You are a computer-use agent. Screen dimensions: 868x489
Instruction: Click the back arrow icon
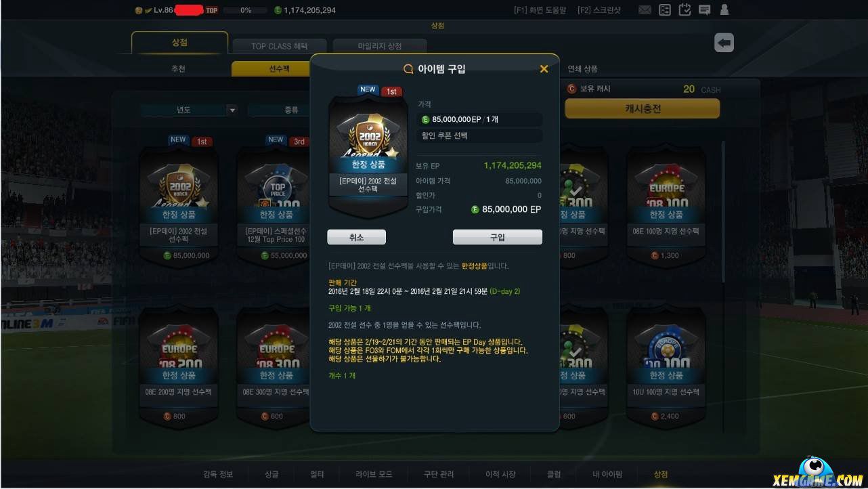(x=724, y=43)
